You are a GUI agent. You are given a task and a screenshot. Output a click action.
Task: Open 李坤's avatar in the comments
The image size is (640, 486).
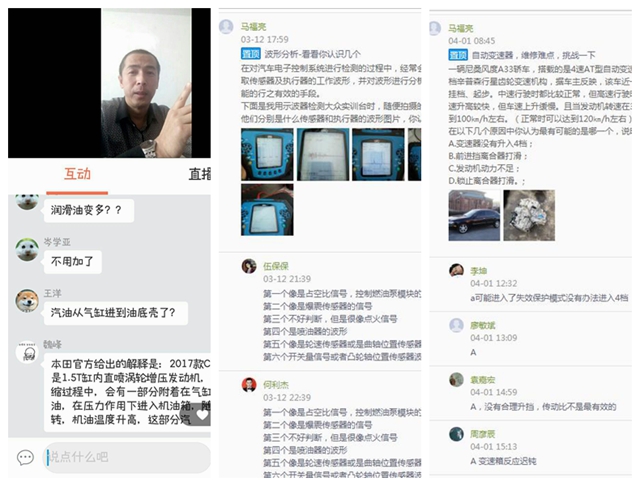click(x=456, y=270)
